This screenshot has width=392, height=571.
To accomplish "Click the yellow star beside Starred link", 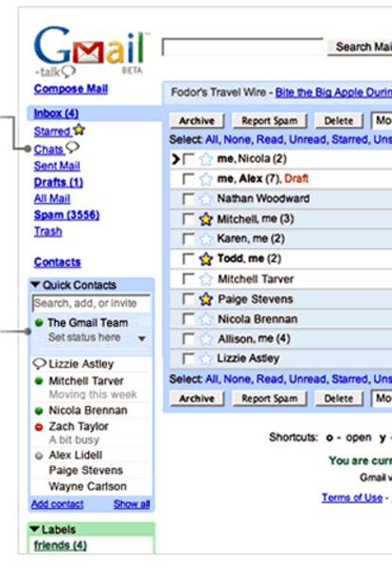I will click(79, 130).
